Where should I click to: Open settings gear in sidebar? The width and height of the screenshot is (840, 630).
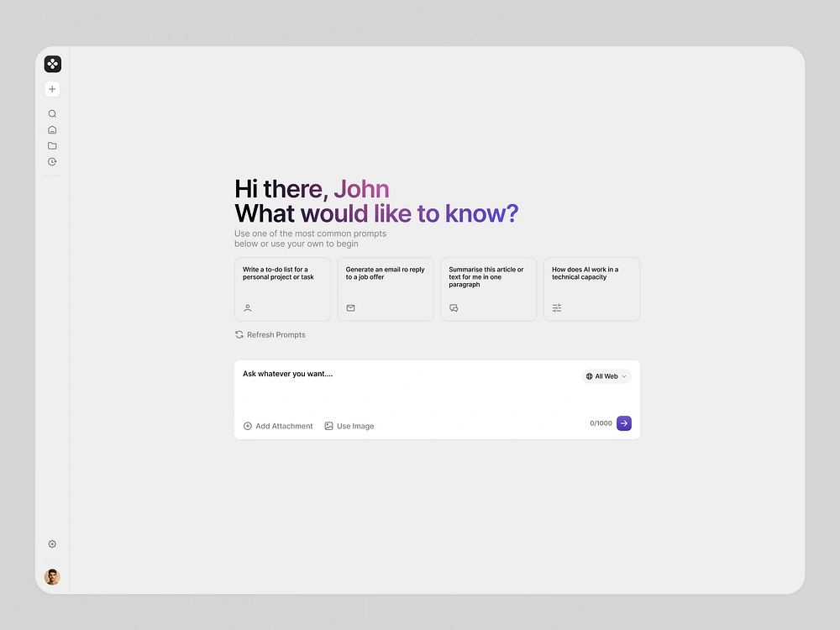(x=52, y=543)
